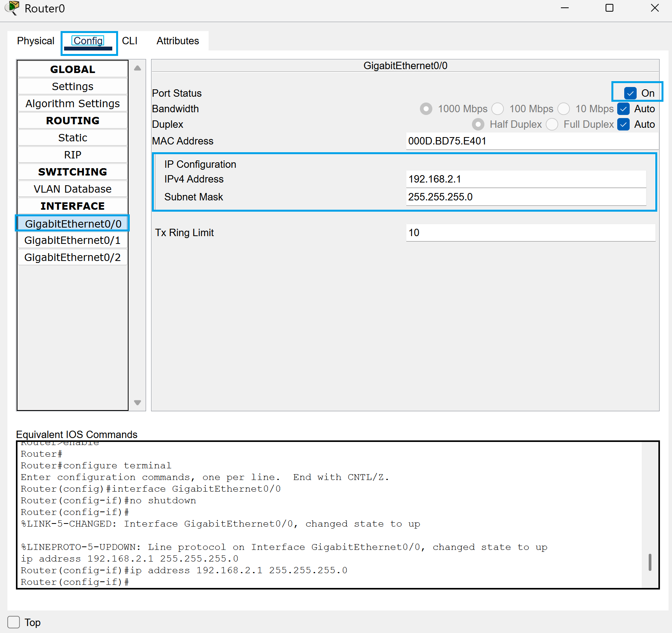The width and height of the screenshot is (672, 633).
Task: Click the IPv4 Address input field
Action: point(526,179)
